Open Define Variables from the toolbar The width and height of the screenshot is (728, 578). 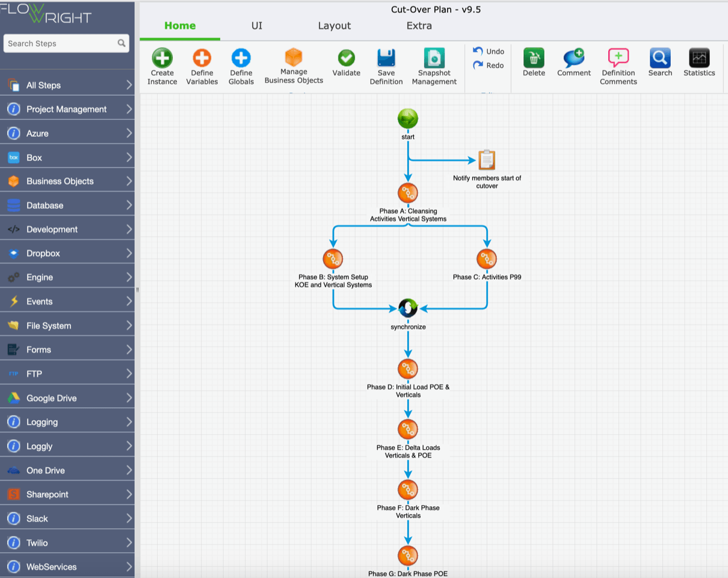(202, 58)
